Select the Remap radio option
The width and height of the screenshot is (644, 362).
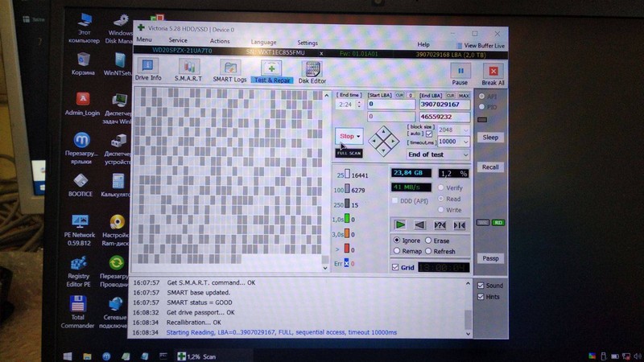click(396, 251)
